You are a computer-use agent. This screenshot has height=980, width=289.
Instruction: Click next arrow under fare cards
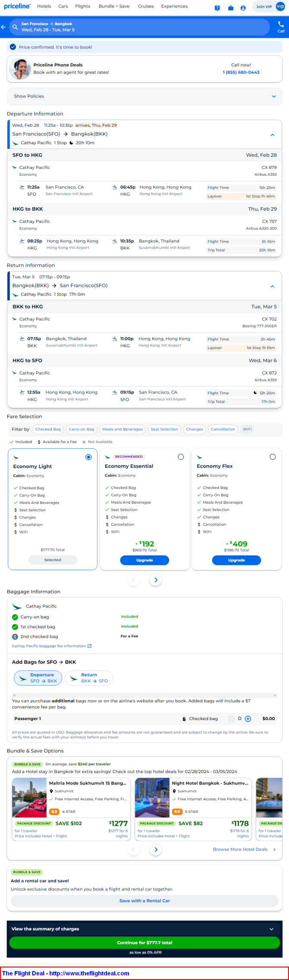[x=156, y=580]
